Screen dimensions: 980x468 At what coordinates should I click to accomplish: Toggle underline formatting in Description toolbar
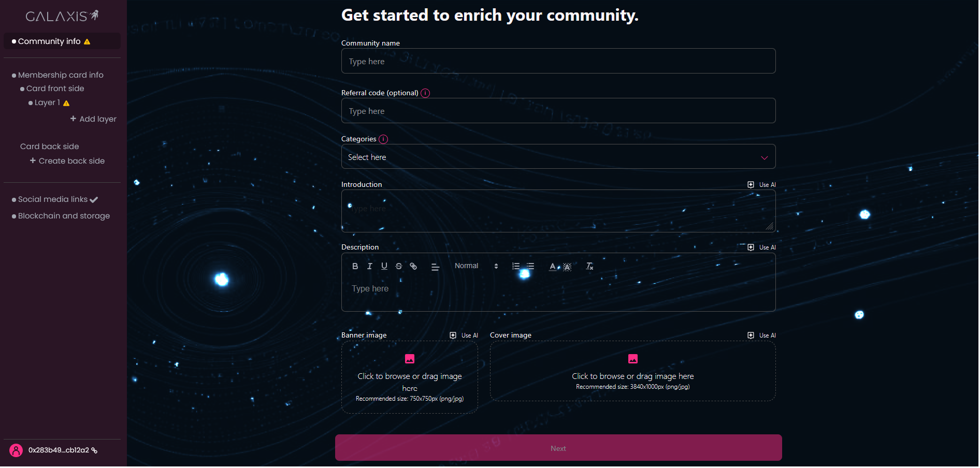[x=384, y=266]
